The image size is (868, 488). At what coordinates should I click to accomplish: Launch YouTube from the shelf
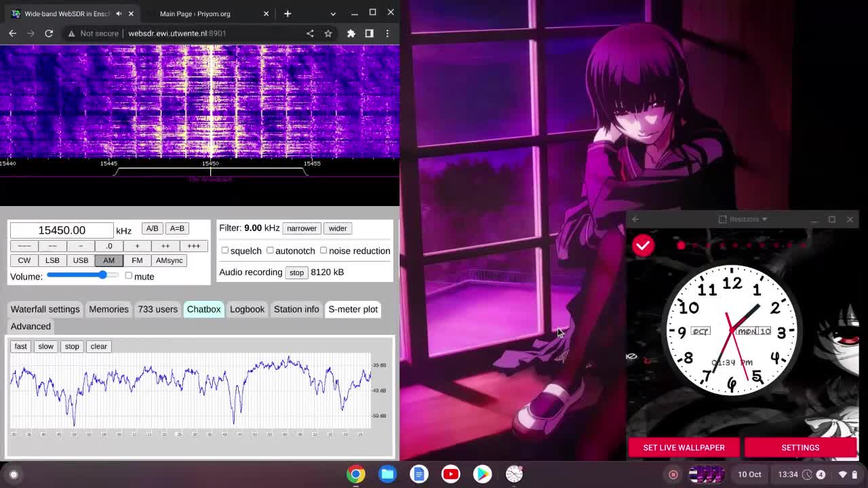tap(451, 474)
